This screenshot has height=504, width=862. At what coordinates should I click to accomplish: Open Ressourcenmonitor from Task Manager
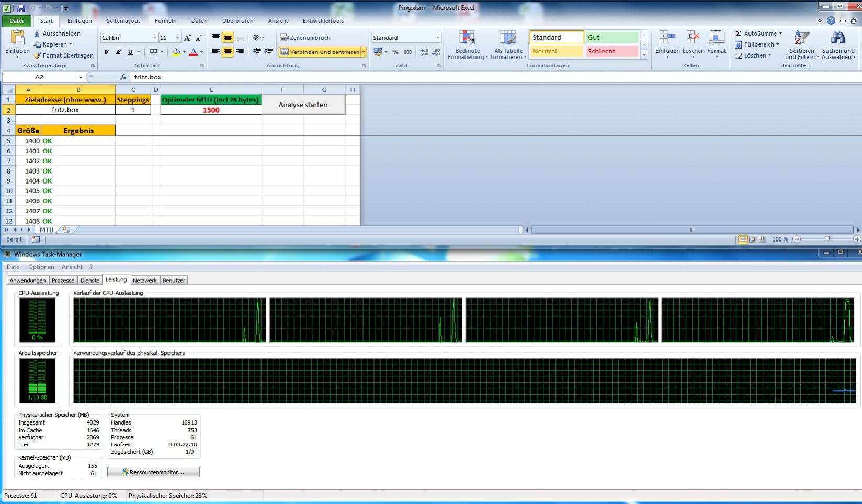click(x=153, y=472)
